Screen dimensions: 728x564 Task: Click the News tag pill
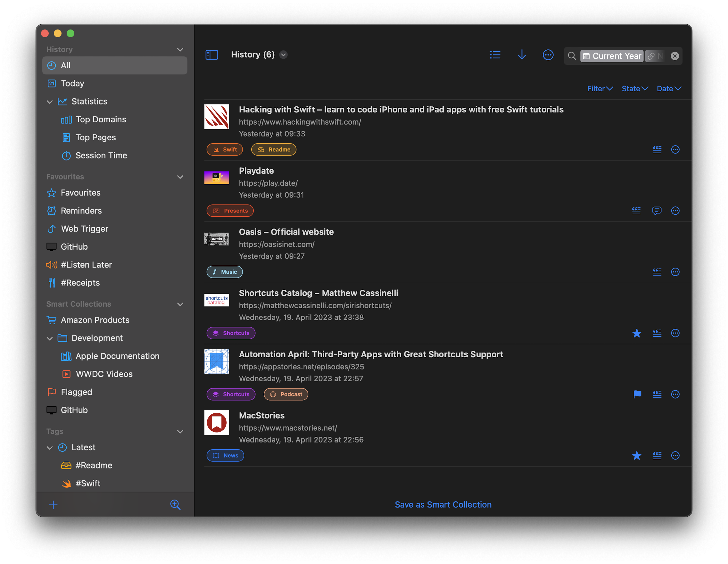(x=225, y=455)
